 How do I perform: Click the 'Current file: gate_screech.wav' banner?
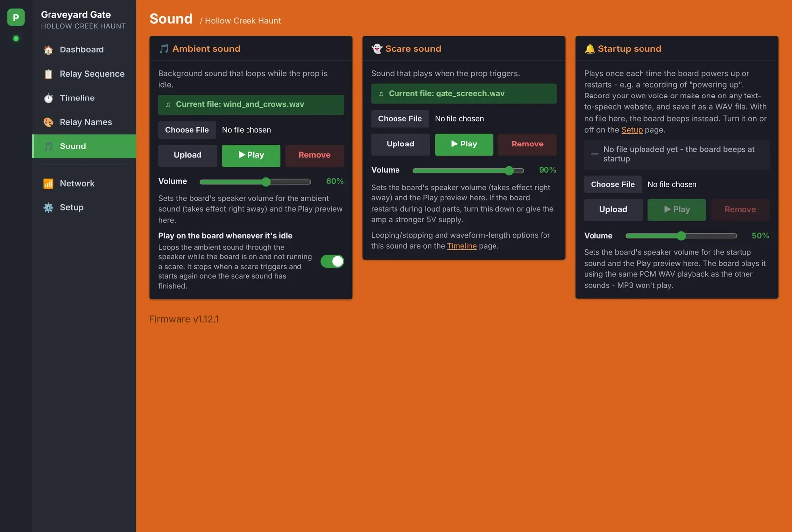coord(464,94)
